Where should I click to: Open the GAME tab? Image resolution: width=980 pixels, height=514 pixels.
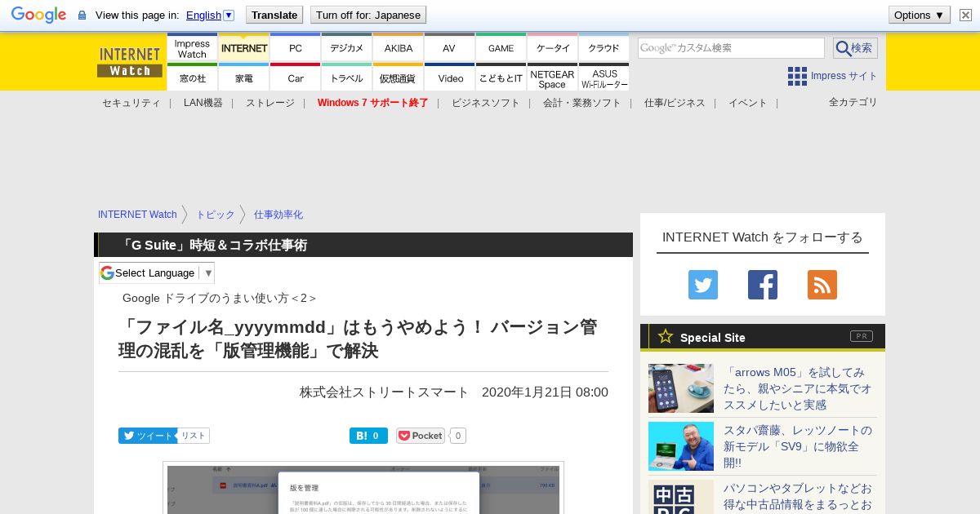501,48
